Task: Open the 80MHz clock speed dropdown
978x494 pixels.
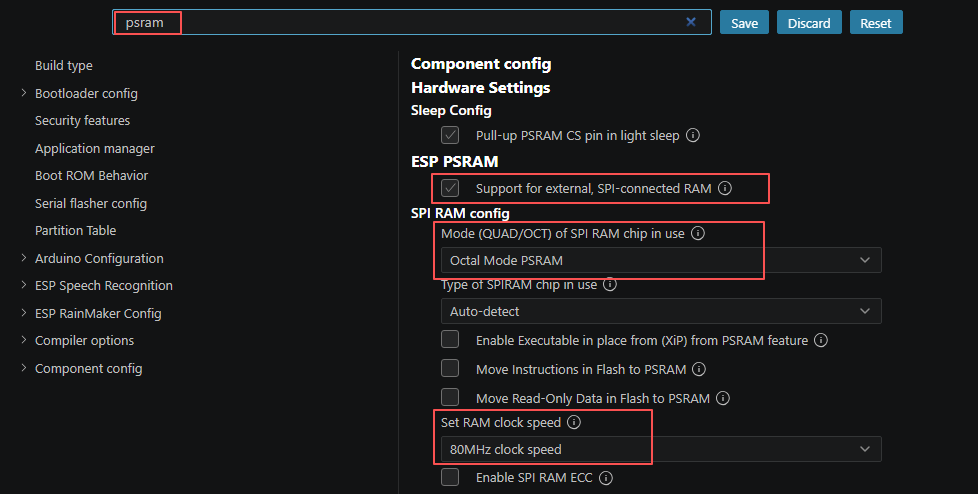Action: 661,449
